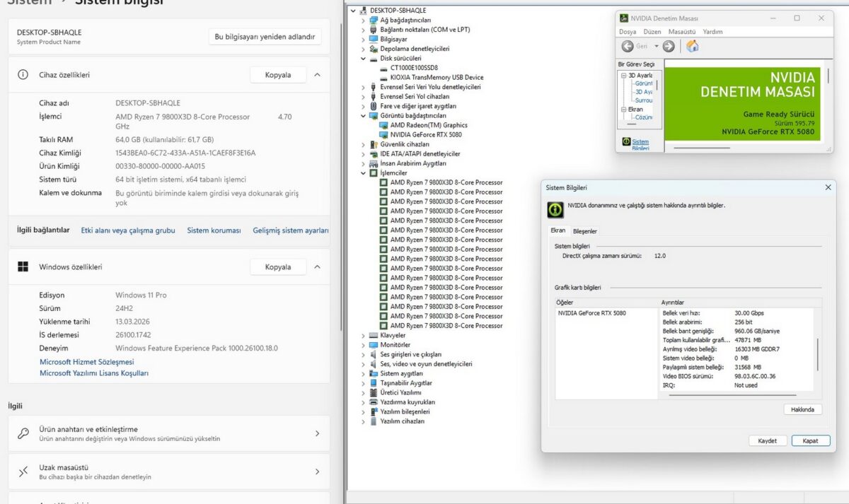Open Gelişmiş sistem ayarları link
Viewport: 849px width, 504px height.
coord(291,230)
